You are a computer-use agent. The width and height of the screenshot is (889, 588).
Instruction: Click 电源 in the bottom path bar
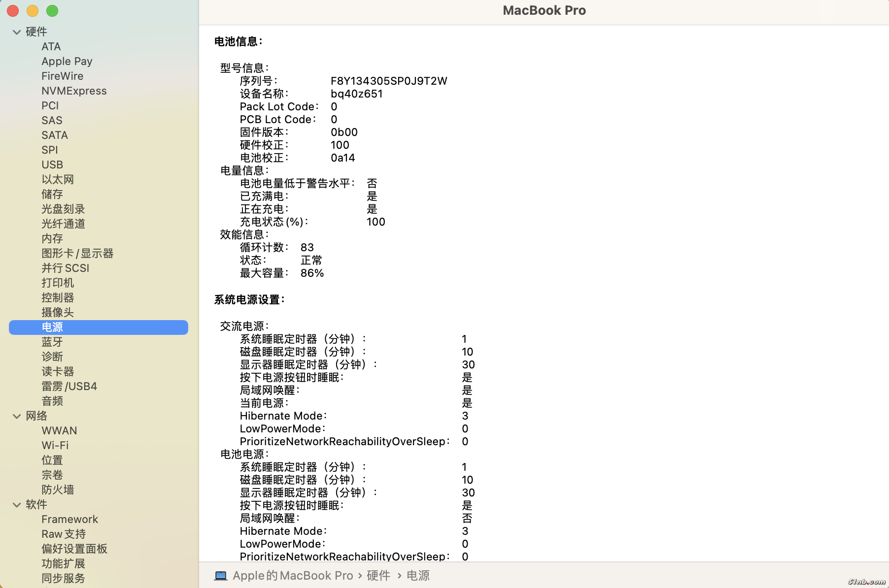pos(418,576)
